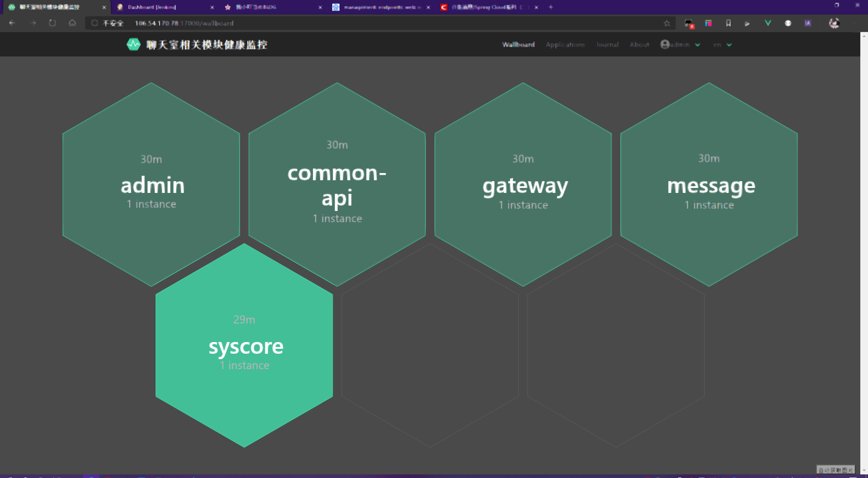
Task: Go to the About page
Action: pyautogui.click(x=639, y=44)
